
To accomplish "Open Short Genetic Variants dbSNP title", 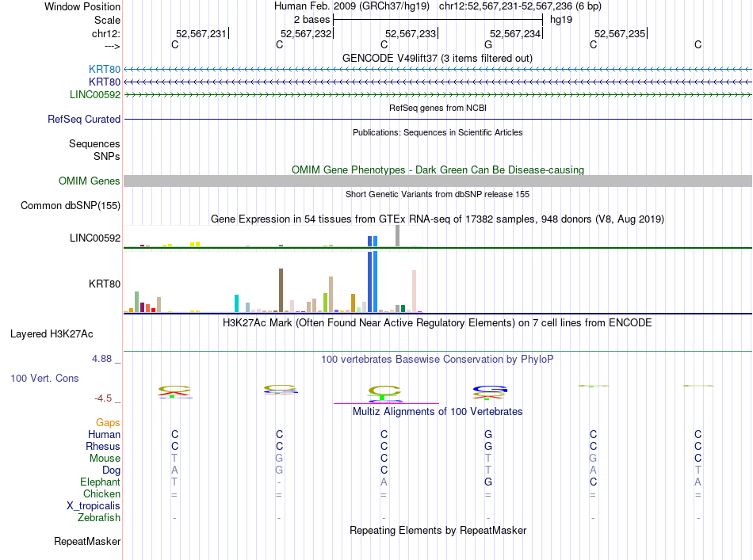I will 438,194.
